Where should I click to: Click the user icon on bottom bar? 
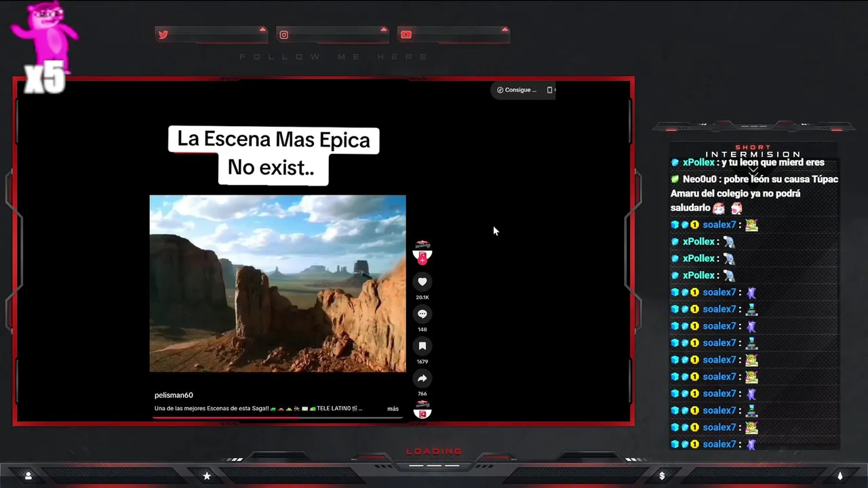coord(28,476)
